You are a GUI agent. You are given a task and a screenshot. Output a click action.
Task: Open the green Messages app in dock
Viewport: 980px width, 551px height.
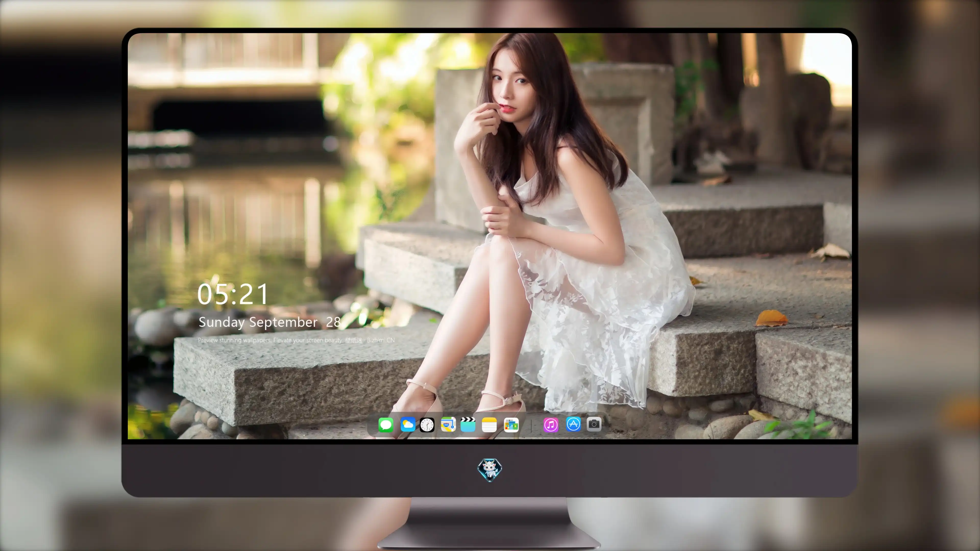(386, 425)
